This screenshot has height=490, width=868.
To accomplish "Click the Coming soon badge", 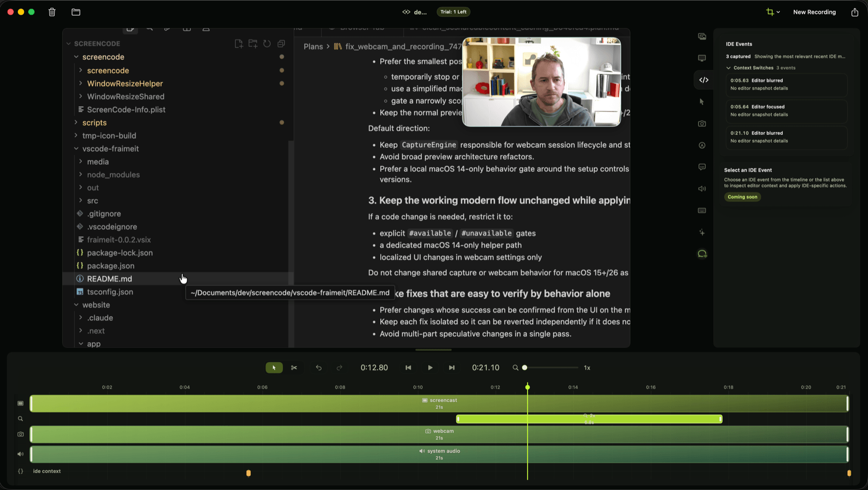I will pyautogui.click(x=743, y=197).
